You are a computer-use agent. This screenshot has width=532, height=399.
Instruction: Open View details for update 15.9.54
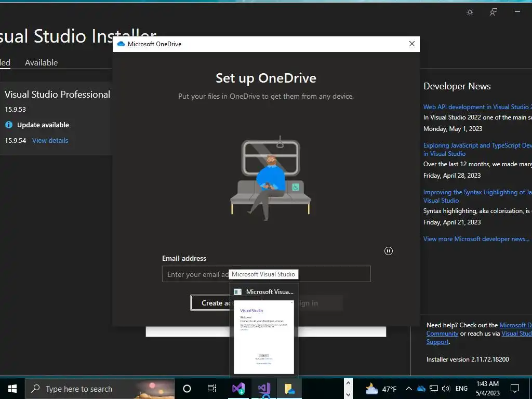pos(50,140)
